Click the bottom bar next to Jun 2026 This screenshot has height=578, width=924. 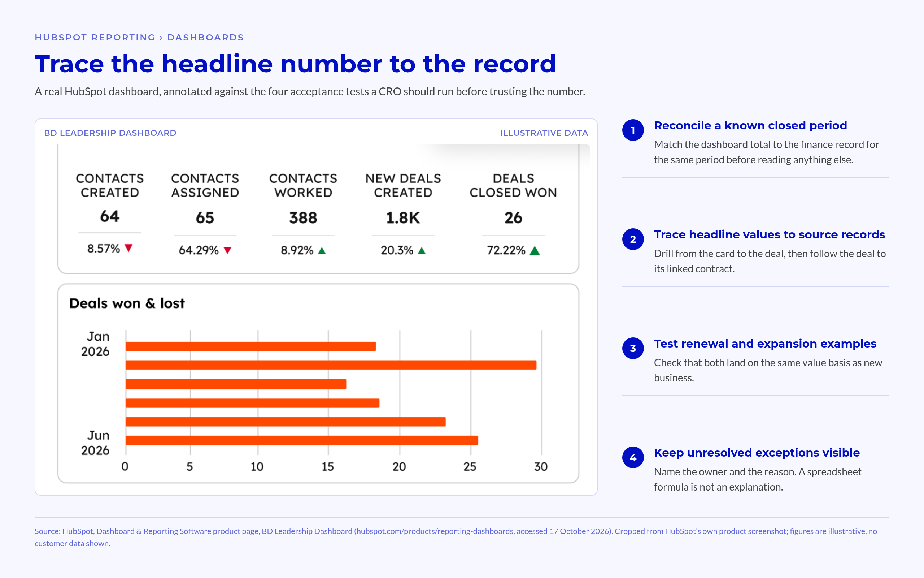click(x=302, y=440)
